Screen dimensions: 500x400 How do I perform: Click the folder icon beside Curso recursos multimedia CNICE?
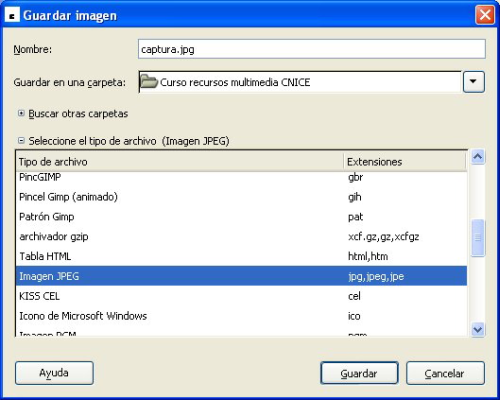pyautogui.click(x=148, y=82)
